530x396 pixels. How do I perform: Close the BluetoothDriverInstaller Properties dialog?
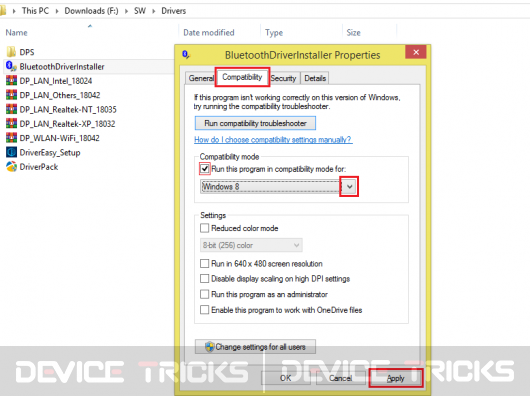(416, 52)
